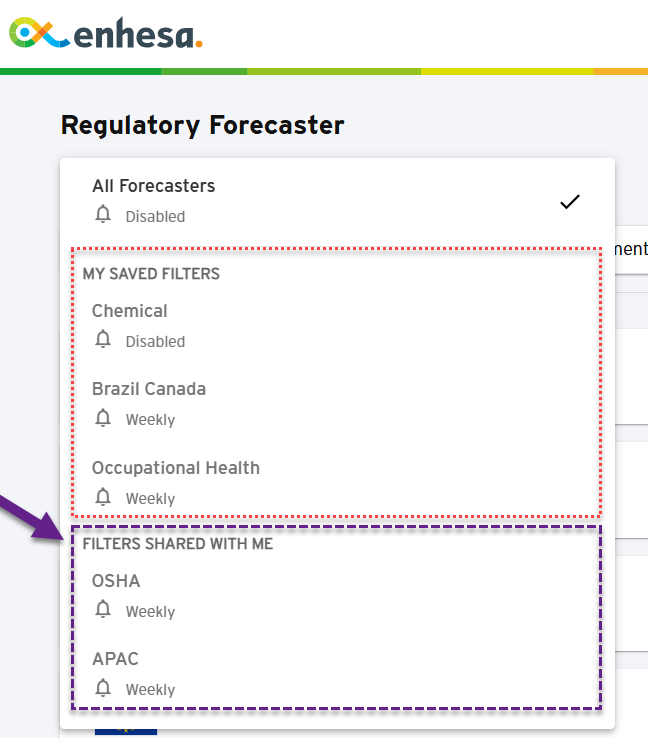Viewport: 648px width, 738px height.
Task: Click the bell icon under Chemical filter
Action: click(x=103, y=339)
